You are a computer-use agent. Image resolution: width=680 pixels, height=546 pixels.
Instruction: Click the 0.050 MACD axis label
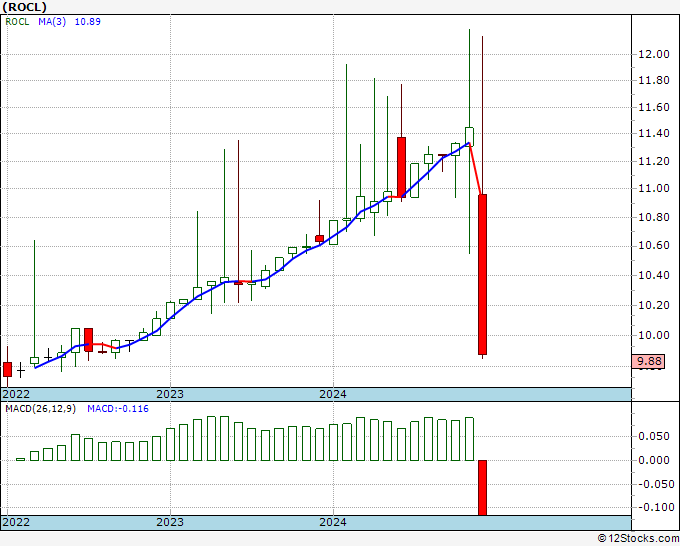[x=654, y=436]
